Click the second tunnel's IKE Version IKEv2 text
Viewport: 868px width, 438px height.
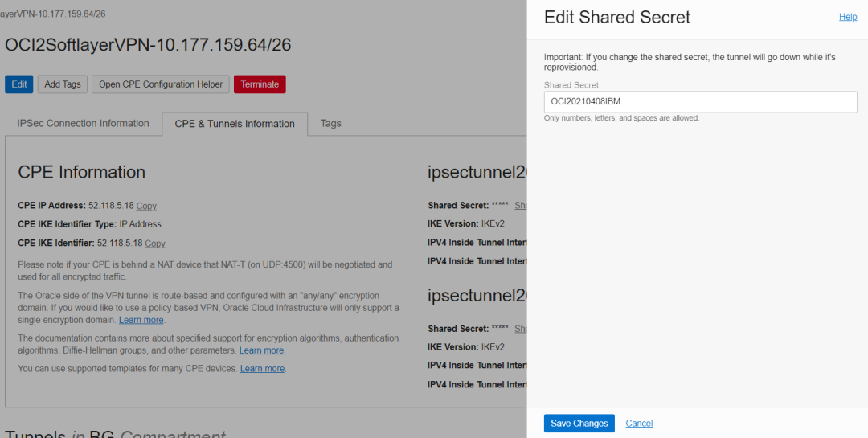point(466,346)
